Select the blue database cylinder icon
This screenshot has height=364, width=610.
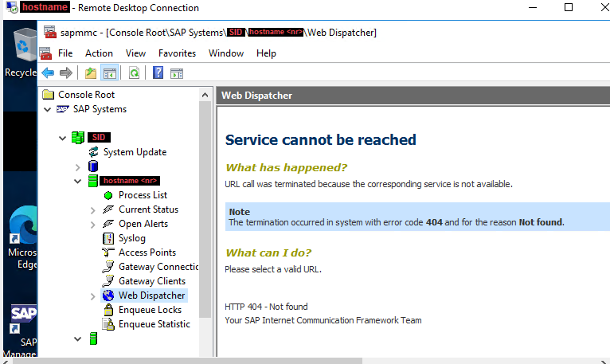point(93,166)
